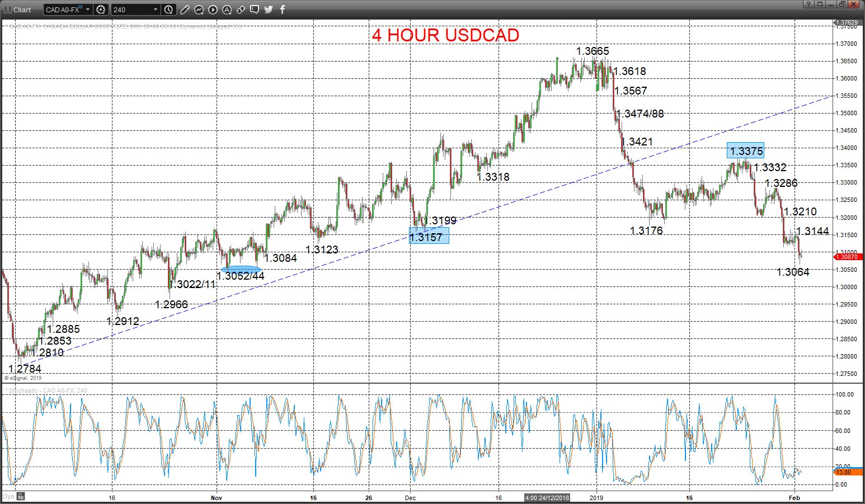The width and height of the screenshot is (865, 504).
Task: Select the 1.3567 annotation
Action: tap(631, 91)
